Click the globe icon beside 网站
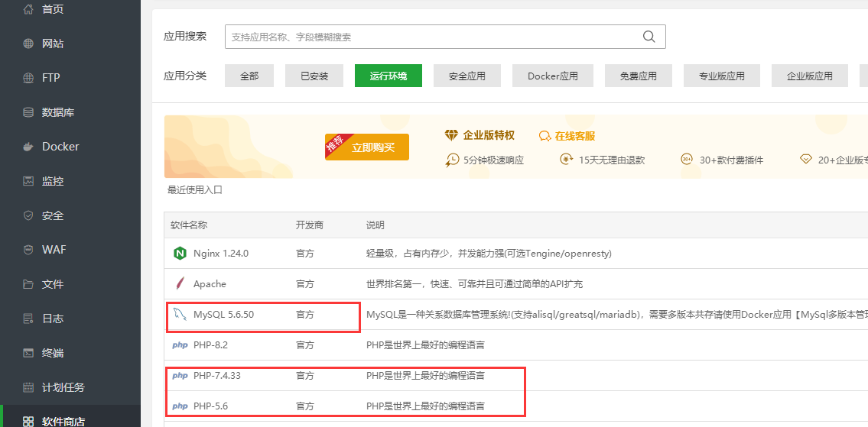The image size is (868, 427). pyautogui.click(x=28, y=44)
